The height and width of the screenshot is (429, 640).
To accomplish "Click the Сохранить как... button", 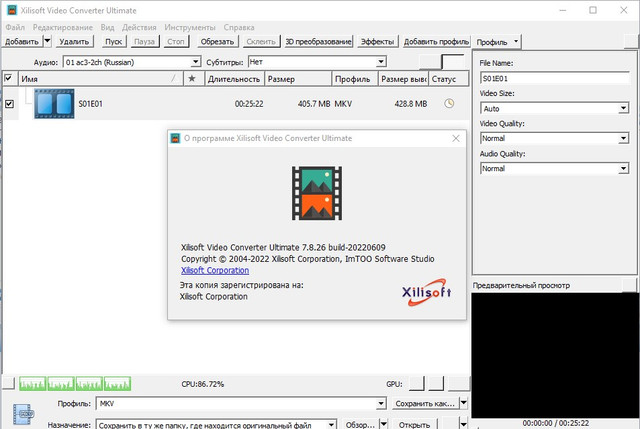I will point(425,403).
